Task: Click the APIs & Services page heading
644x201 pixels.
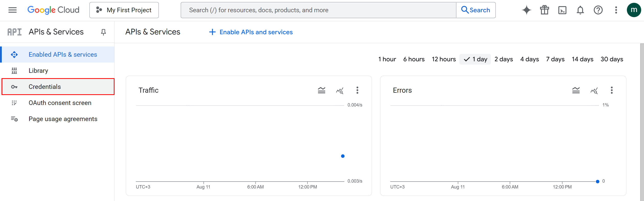Action: [153, 32]
